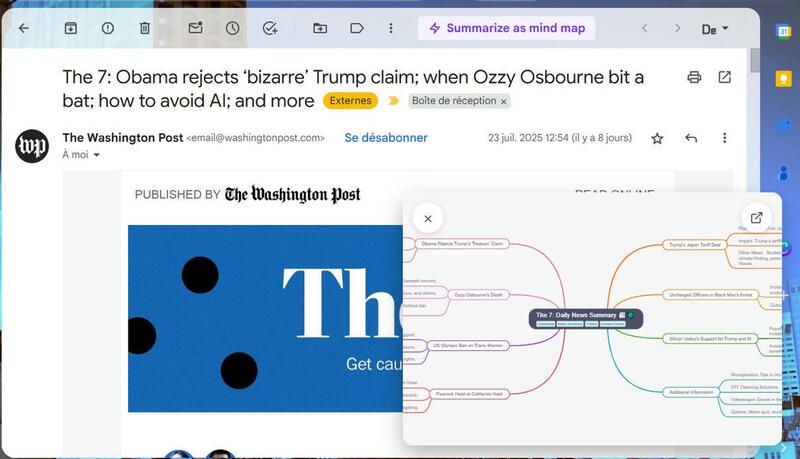Screen dimensions: 800x459
Task: Click the sender name The Washington Post
Action: (122, 138)
